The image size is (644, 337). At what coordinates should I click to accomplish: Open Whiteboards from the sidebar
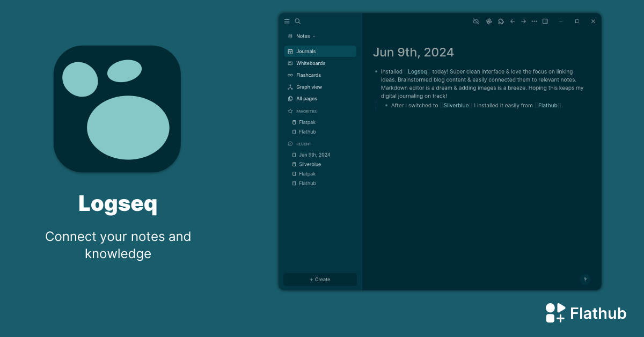[311, 63]
